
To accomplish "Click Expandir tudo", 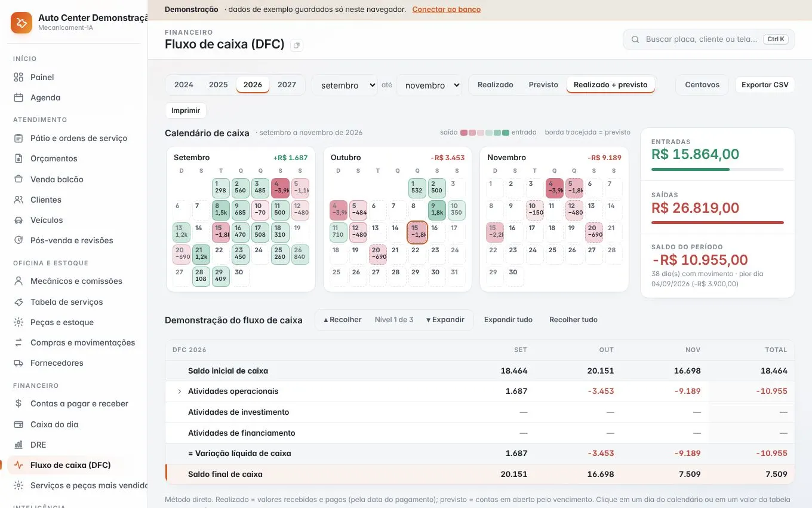I will 508,320.
